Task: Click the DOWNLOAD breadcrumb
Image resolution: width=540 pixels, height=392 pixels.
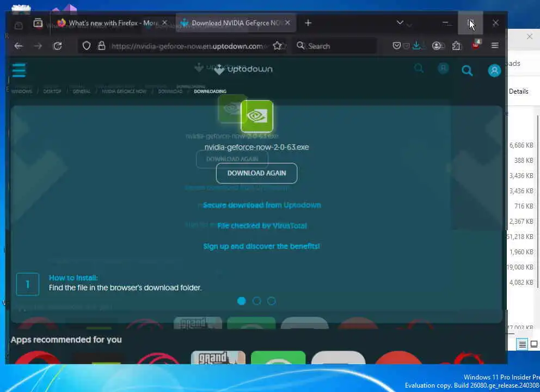Action: (x=170, y=91)
